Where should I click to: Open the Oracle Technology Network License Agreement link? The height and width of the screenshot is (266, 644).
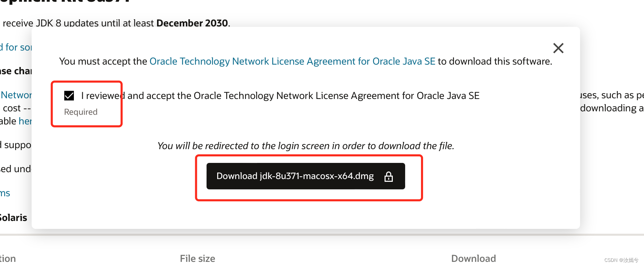click(292, 61)
